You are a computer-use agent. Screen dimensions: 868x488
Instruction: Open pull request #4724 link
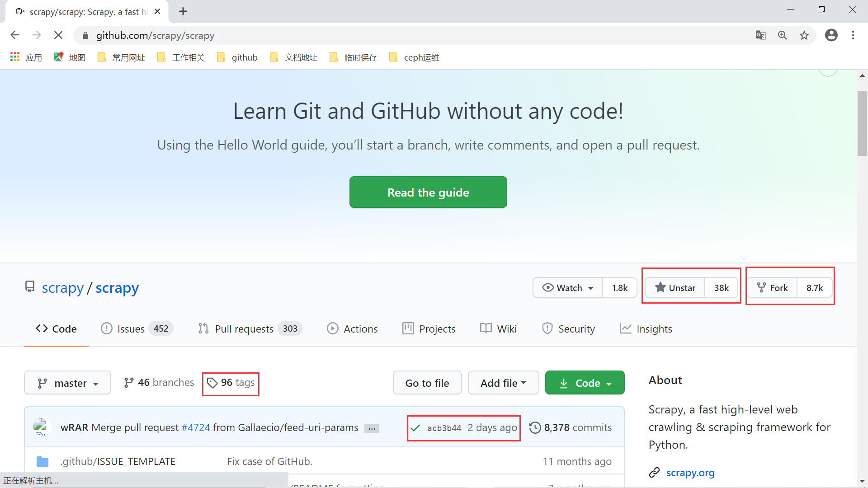coord(196,427)
